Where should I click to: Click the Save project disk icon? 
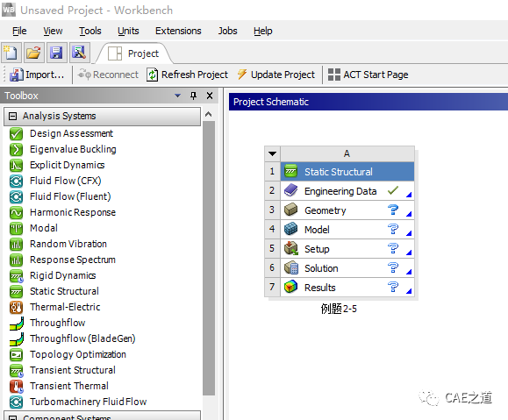tap(57, 52)
